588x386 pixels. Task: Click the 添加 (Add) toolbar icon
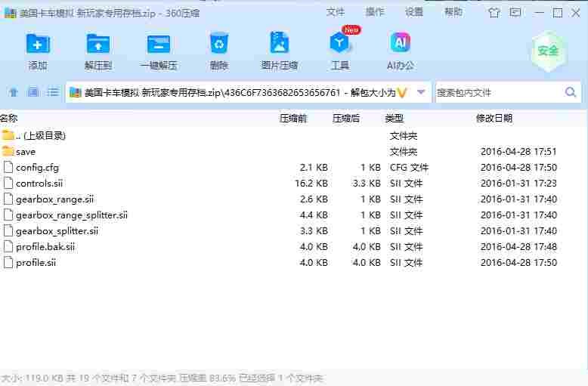[38, 45]
